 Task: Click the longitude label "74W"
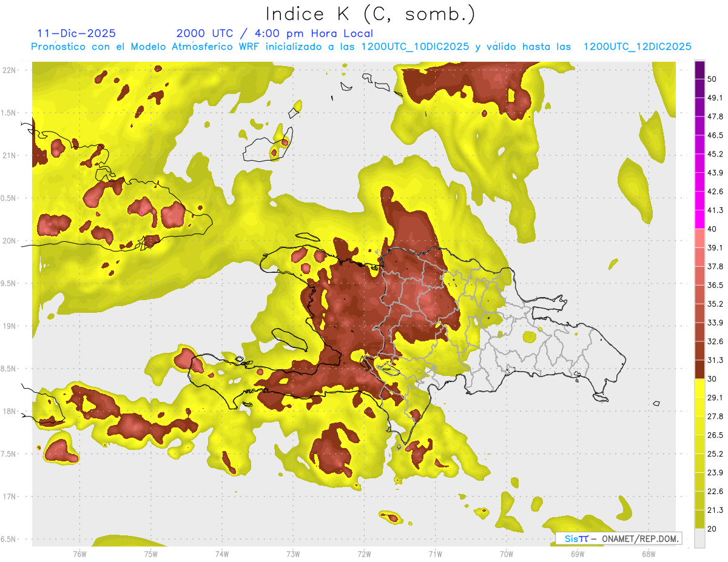click(x=221, y=554)
